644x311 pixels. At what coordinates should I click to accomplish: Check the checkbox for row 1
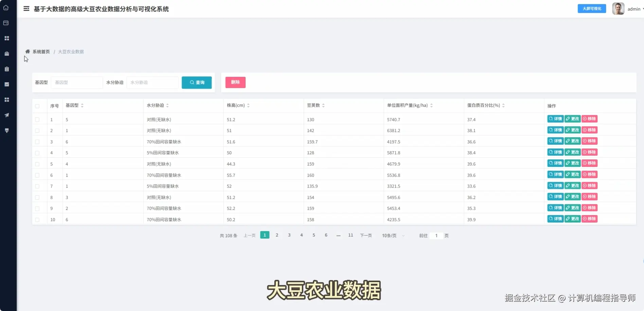pos(37,120)
